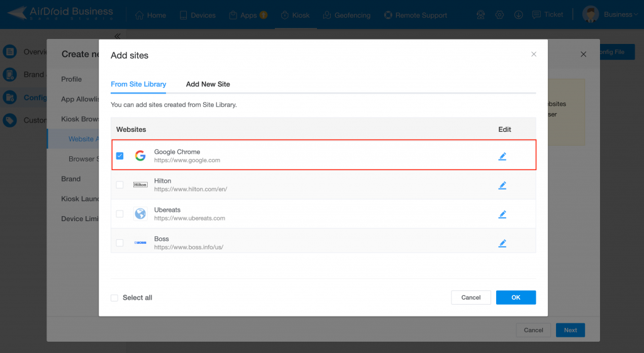Select Profile in config steps
Viewport: 644px width, 353px height.
click(x=72, y=79)
